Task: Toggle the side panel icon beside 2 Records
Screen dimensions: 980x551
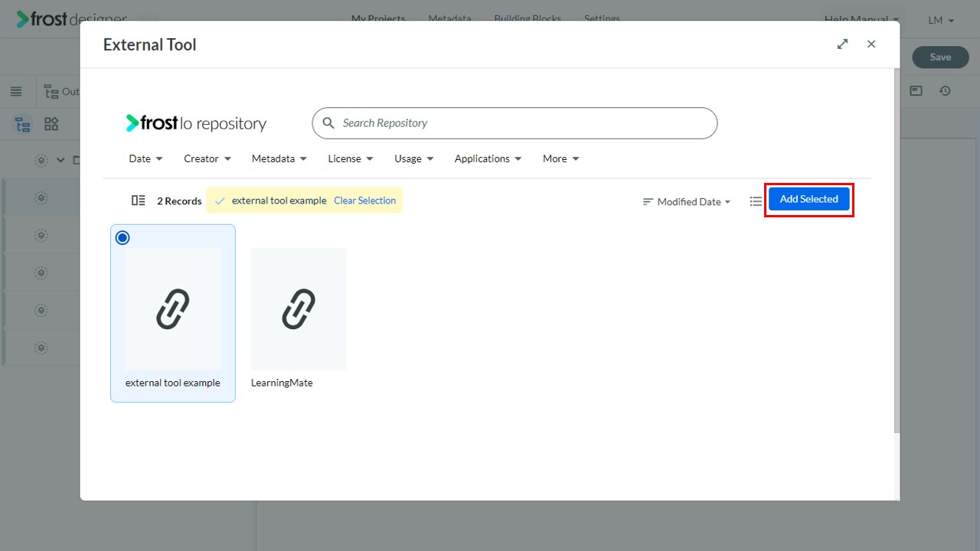Action: (x=139, y=201)
